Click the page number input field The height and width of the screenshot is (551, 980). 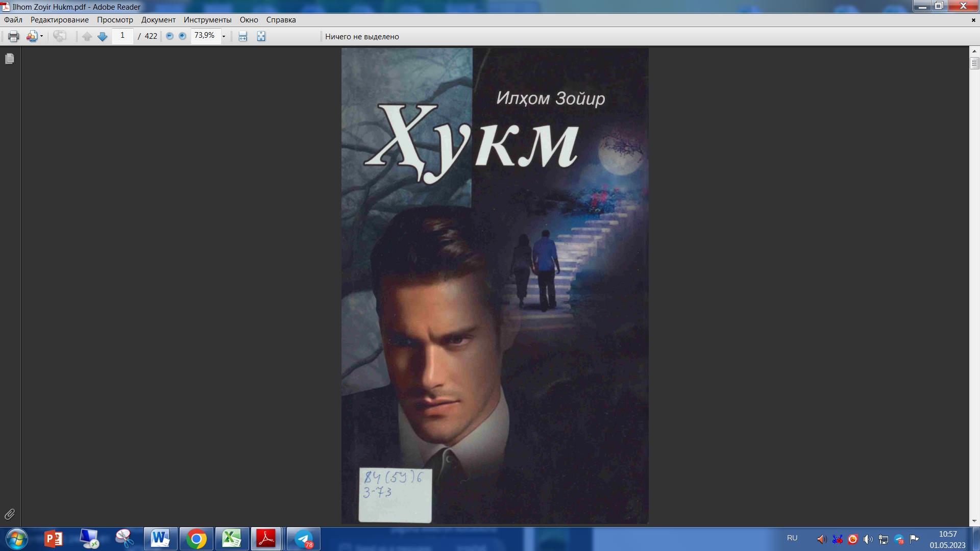pyautogui.click(x=122, y=36)
